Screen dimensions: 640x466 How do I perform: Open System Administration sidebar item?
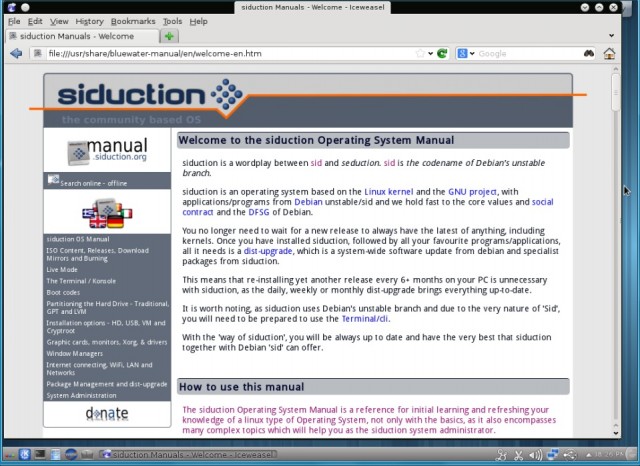(81, 395)
